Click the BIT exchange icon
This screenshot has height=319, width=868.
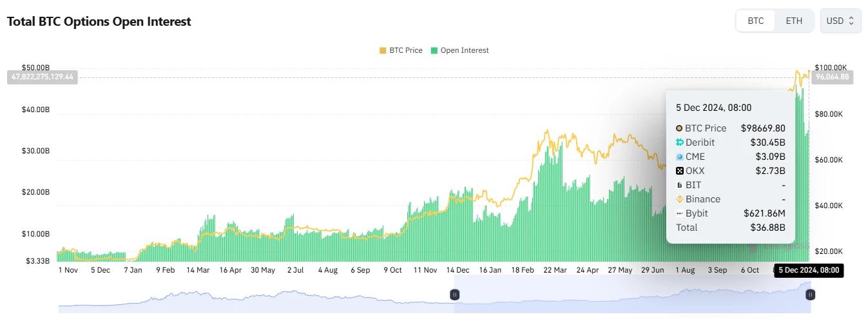[x=679, y=185]
